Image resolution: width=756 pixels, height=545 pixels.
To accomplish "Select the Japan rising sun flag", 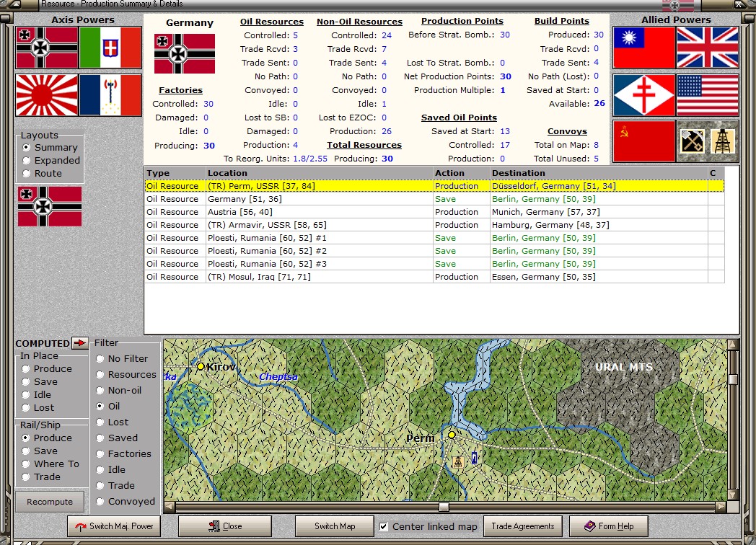I will pos(47,95).
